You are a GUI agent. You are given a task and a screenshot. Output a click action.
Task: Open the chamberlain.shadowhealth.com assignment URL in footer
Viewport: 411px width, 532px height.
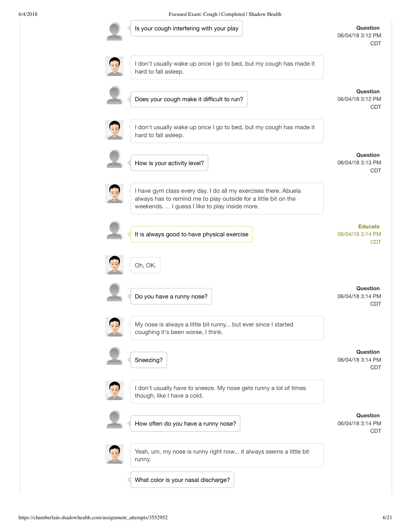93,517
